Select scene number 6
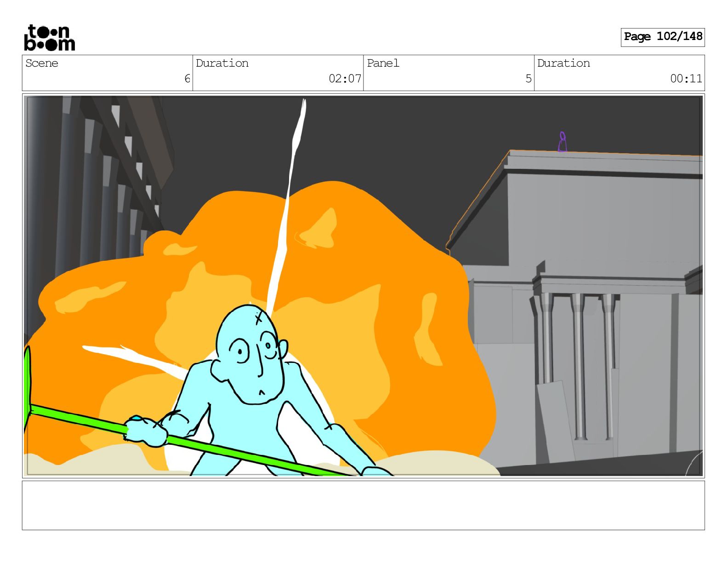The image size is (728, 563). pyautogui.click(x=187, y=79)
